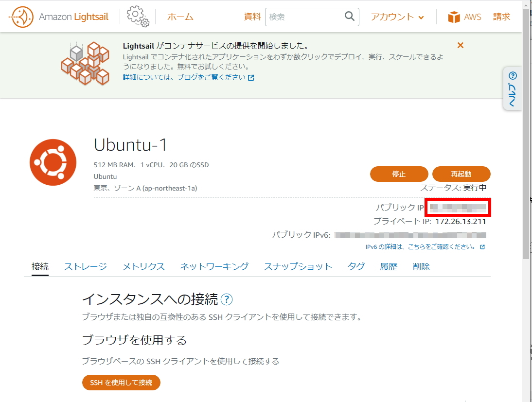532x402 pixels.
Task: Click the AWS text link
Action: 473,17
